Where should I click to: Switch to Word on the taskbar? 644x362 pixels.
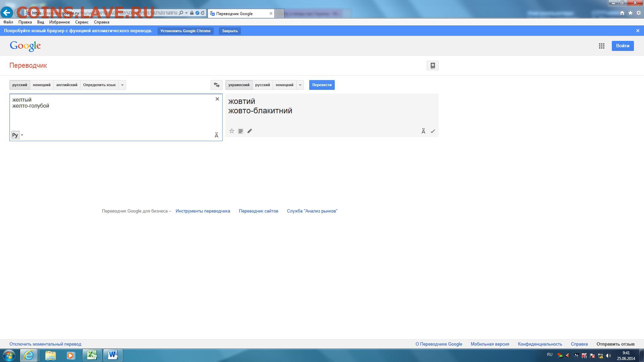[x=113, y=355]
